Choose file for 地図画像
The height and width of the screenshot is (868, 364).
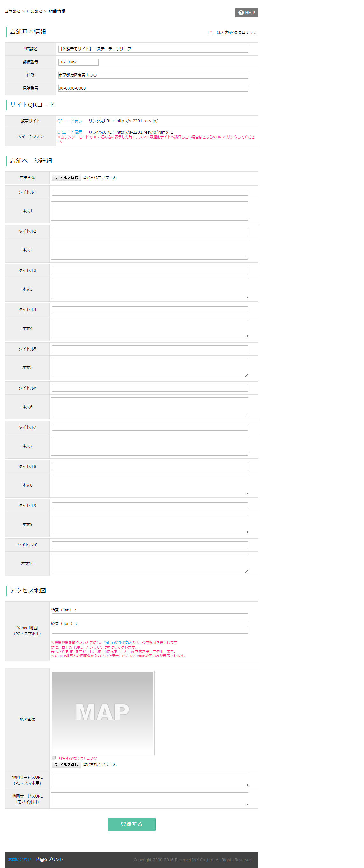point(66,764)
